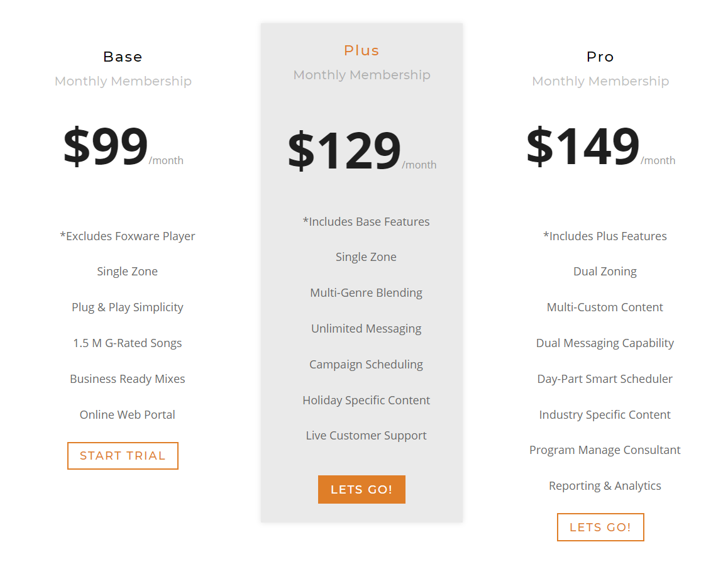
Task: Click 1.5 M G-Rated Songs feature
Action: pyautogui.click(x=127, y=343)
